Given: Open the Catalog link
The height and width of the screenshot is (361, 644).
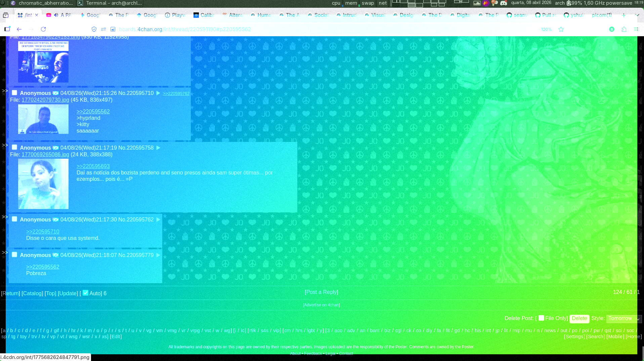Looking at the screenshot, I should pyautogui.click(x=32, y=293).
